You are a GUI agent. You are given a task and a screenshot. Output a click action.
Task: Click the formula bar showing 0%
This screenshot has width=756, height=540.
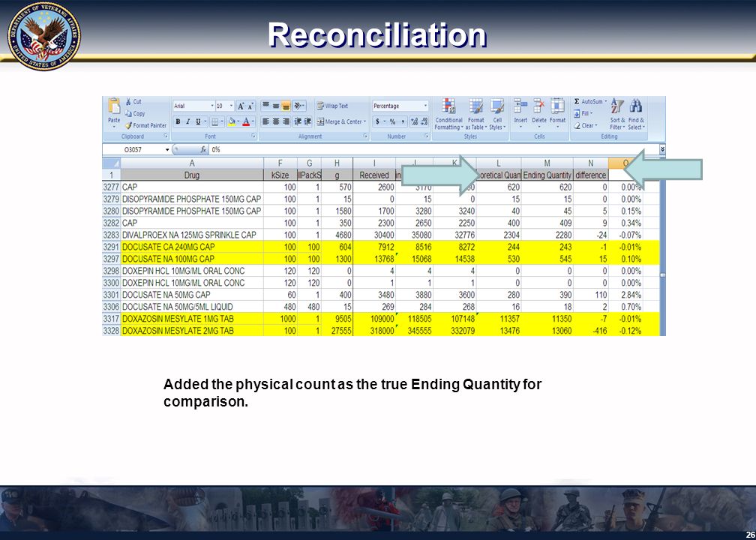click(x=433, y=150)
